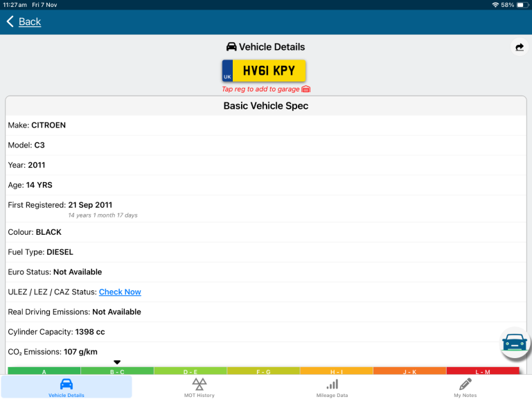Tap the yellow F - G emissions band
The width and height of the screenshot is (532, 399).
(x=263, y=371)
